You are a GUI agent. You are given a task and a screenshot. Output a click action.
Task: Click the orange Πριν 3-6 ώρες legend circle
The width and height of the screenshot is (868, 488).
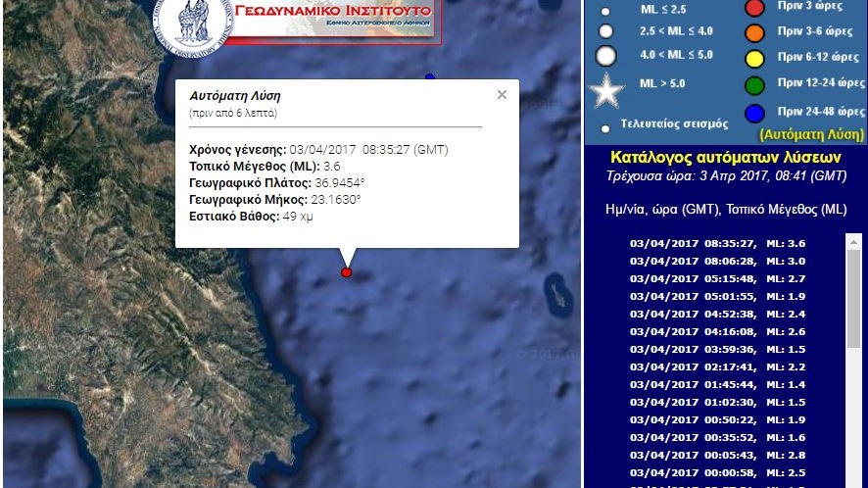point(754,32)
